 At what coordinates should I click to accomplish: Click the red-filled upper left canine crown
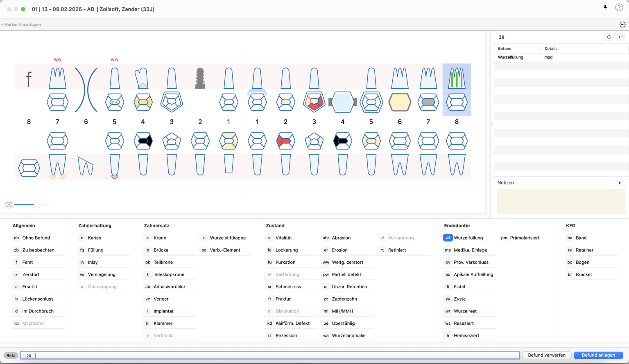[x=314, y=102]
